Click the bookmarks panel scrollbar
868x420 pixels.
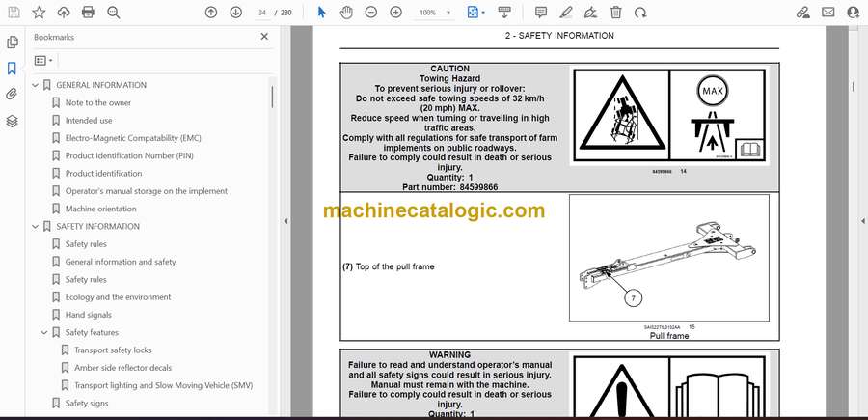[272, 97]
